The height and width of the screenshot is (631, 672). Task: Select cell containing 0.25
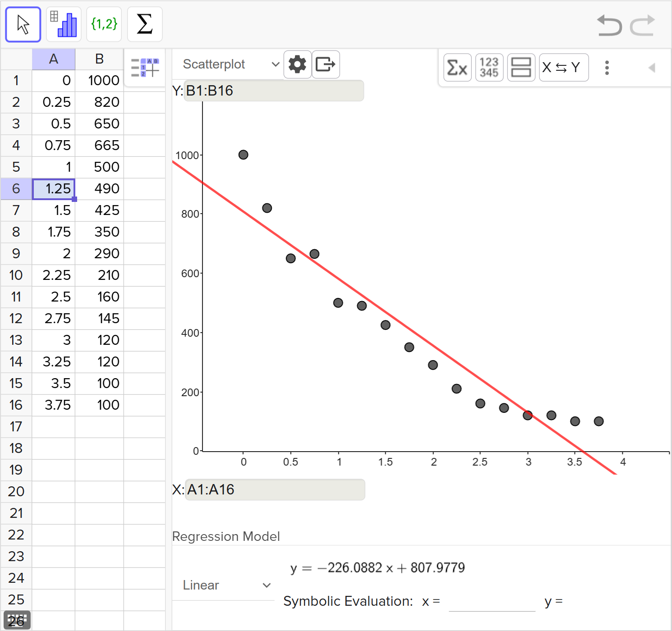point(53,102)
